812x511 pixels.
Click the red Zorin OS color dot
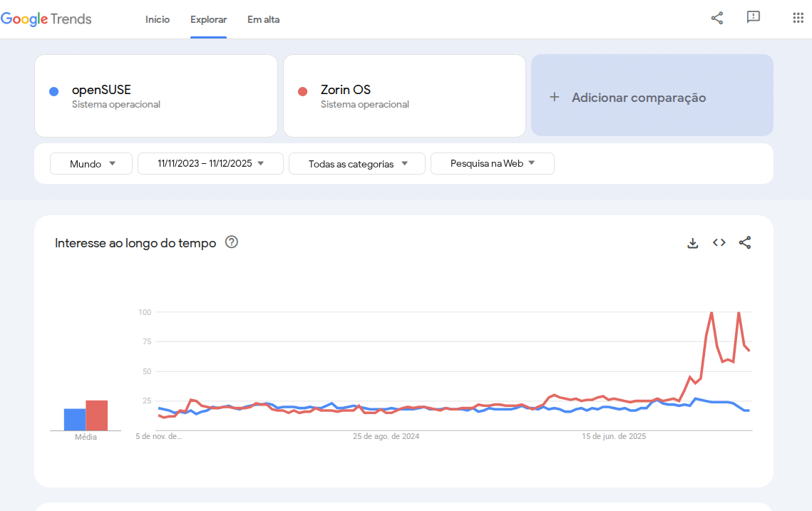[x=302, y=91]
